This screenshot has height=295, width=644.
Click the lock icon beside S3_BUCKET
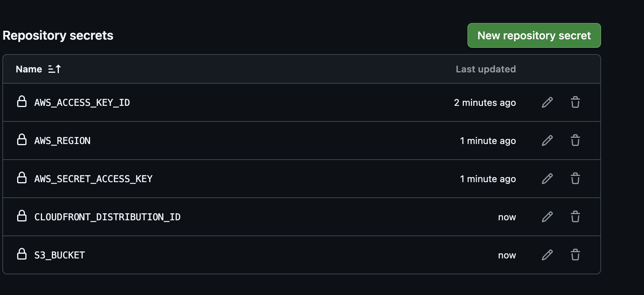pyautogui.click(x=22, y=254)
